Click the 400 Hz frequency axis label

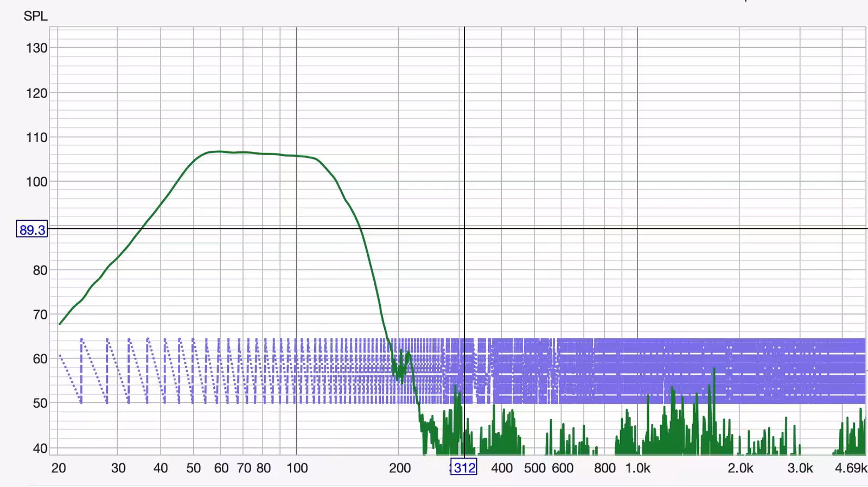502,468
